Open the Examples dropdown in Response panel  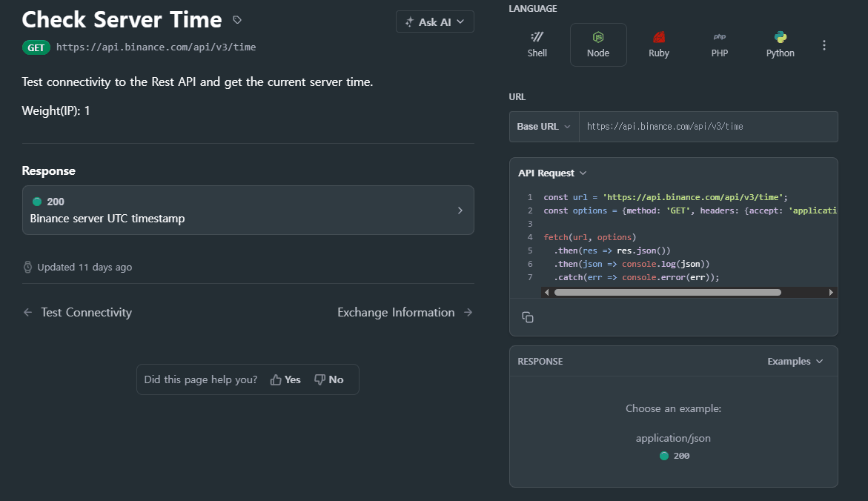pyautogui.click(x=795, y=362)
